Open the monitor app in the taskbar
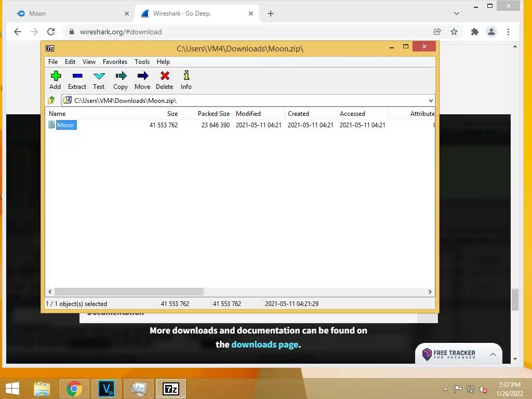The height and width of the screenshot is (399, 532). (138, 389)
